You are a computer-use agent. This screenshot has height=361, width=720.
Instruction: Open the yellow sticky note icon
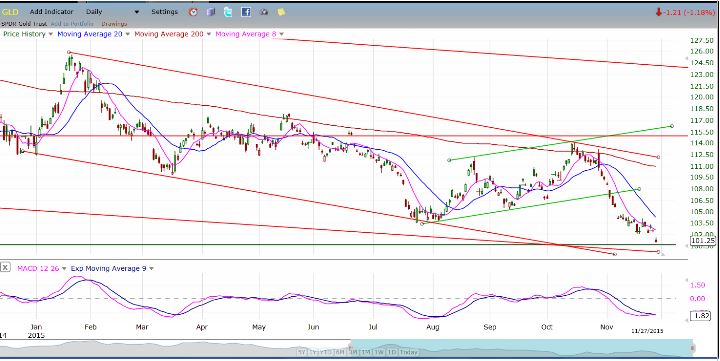click(x=281, y=12)
